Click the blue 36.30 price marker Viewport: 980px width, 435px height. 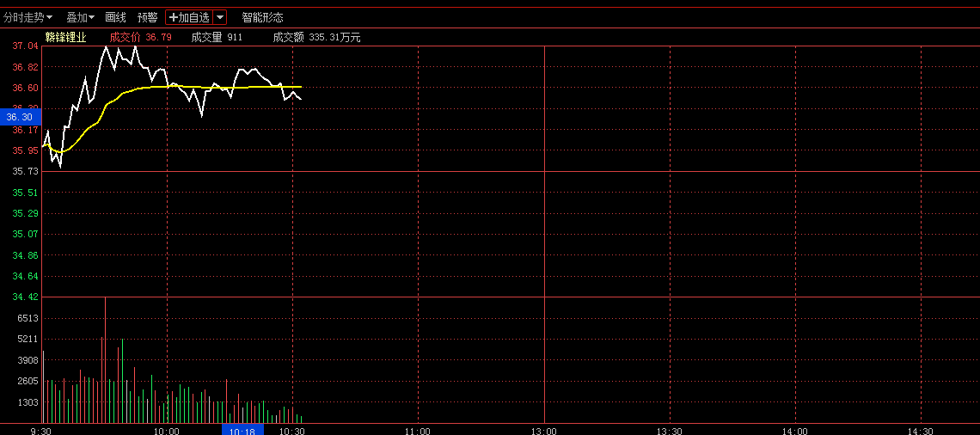point(19,116)
